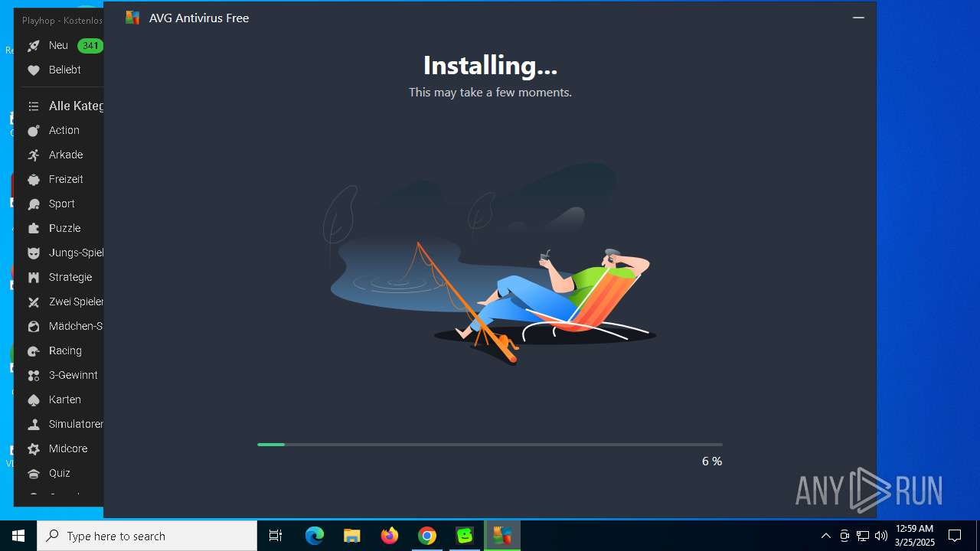
Task: Open Alle Kategorien list icon
Action: click(x=34, y=106)
